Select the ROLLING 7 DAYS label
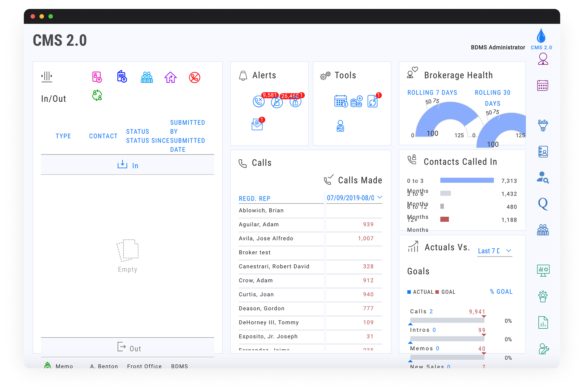The image size is (584, 392). click(x=432, y=93)
